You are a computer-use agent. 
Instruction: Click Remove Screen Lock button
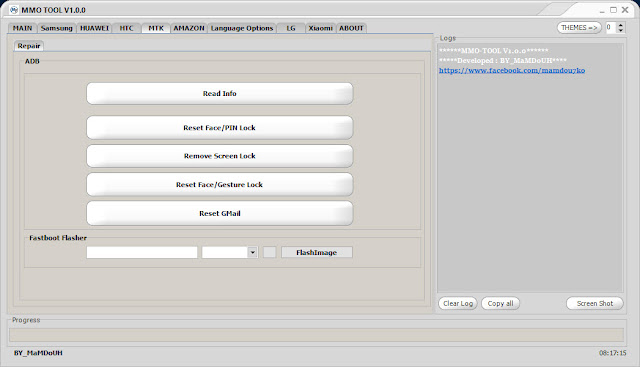pyautogui.click(x=220, y=156)
